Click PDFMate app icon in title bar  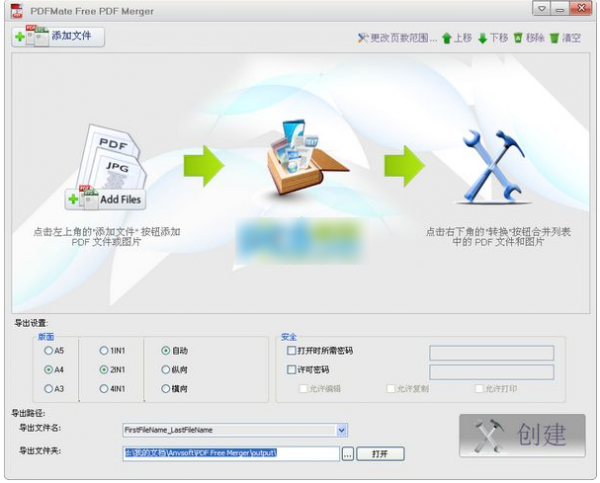point(17,11)
